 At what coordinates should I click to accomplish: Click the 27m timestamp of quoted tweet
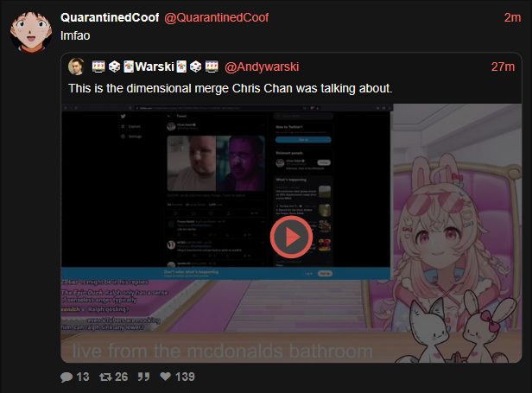pos(503,67)
